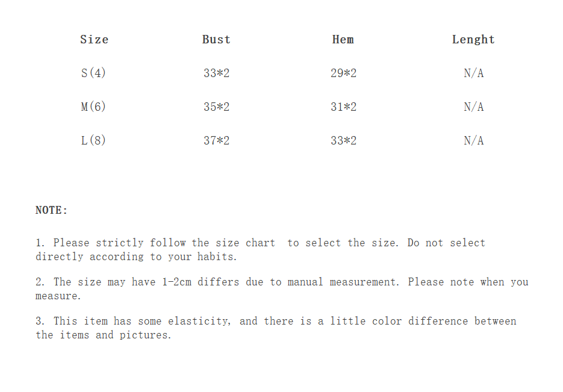Screen dimensions: 563x392
Task: Click the 29*2 Hem value
Action: [343, 73]
